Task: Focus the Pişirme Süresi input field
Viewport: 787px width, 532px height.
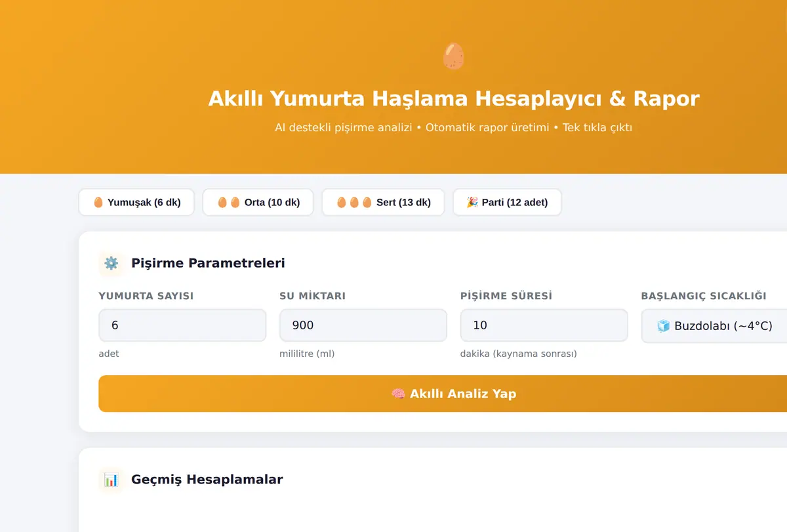Action: click(544, 325)
